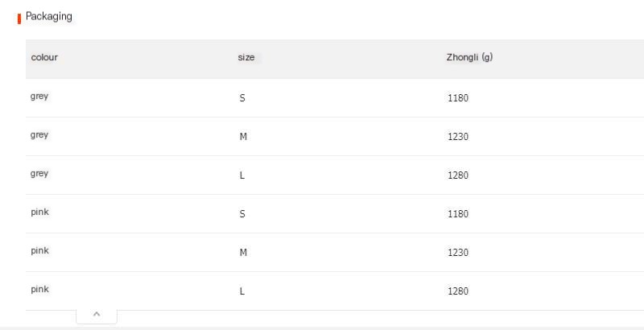Select pink cell in the size S row
Screen dimensions: 644x330
click(39, 212)
